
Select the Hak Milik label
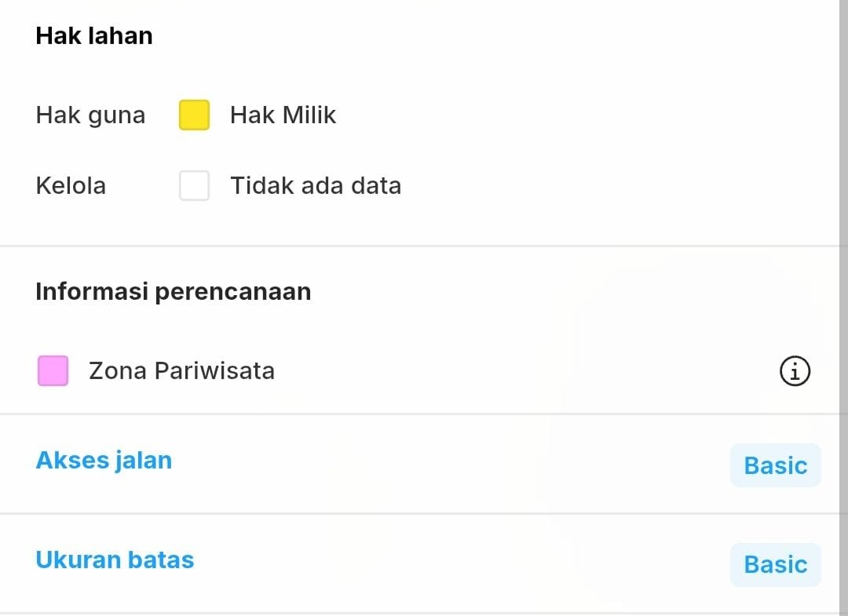pos(283,115)
